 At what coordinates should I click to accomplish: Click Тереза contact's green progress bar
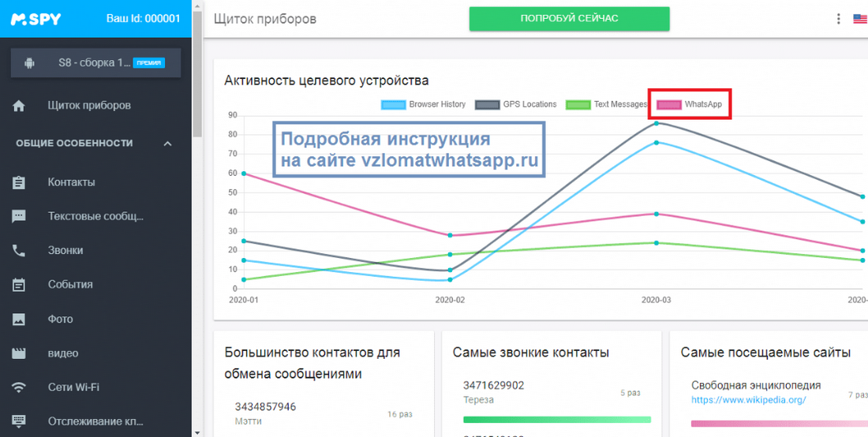pyautogui.click(x=557, y=420)
